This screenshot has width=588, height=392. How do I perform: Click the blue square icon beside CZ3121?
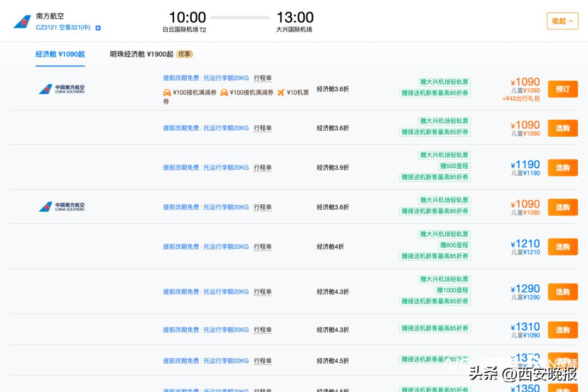point(98,28)
